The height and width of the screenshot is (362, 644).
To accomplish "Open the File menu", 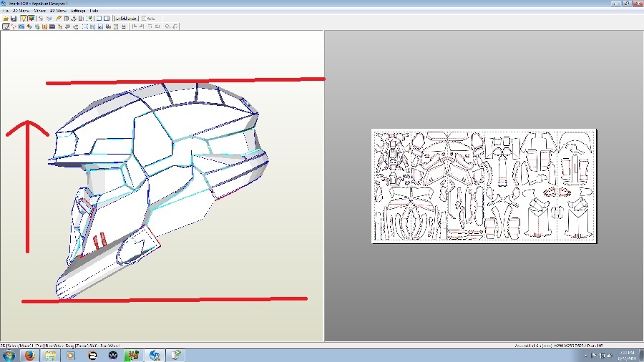I will pyautogui.click(x=6, y=11).
